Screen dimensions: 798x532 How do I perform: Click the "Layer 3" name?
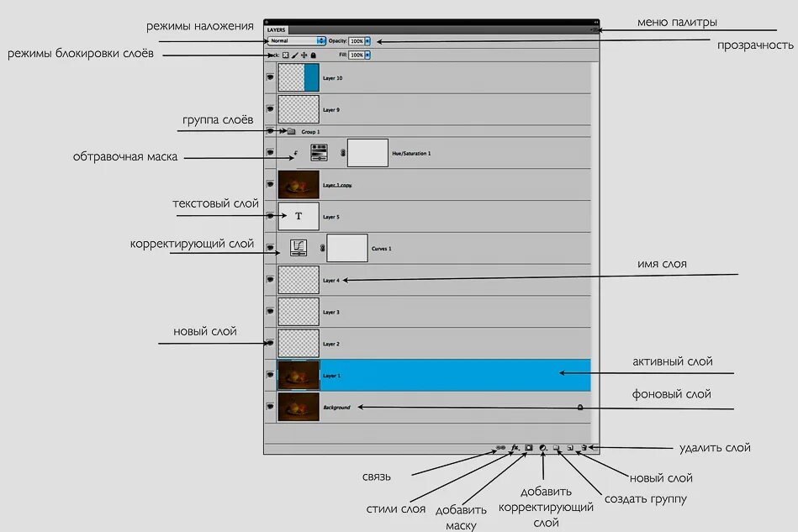(x=330, y=313)
